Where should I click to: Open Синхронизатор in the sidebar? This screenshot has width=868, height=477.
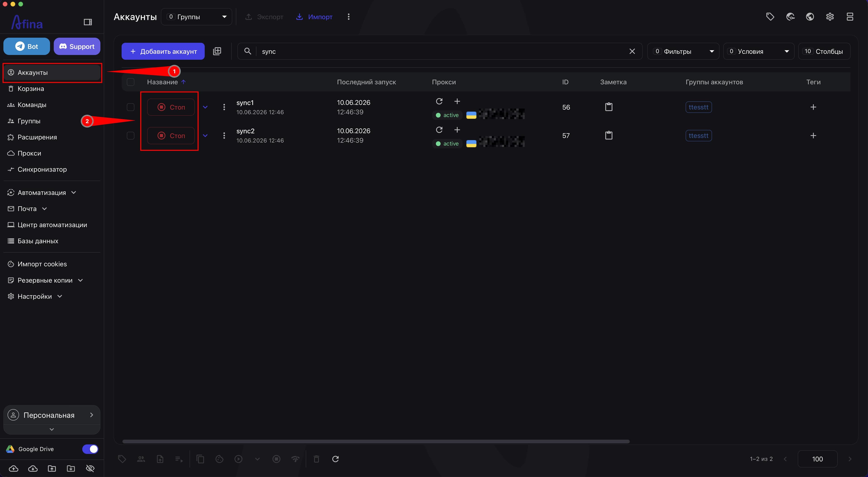[x=42, y=169]
